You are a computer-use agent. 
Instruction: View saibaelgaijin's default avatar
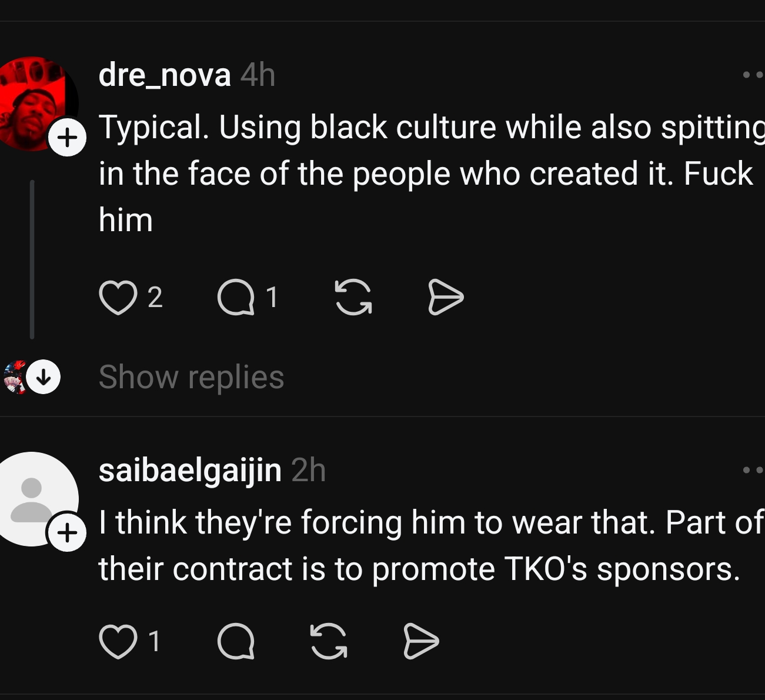(32, 499)
